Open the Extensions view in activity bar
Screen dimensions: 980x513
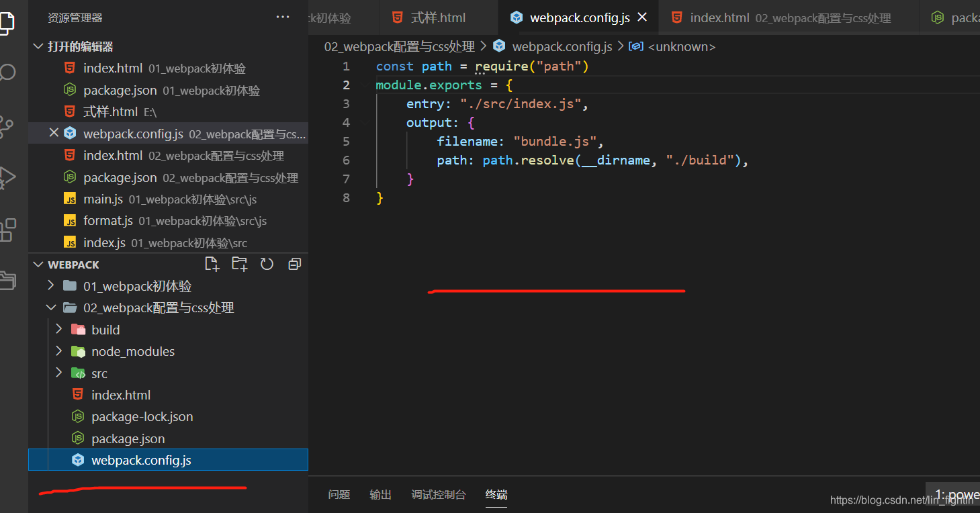coord(7,230)
